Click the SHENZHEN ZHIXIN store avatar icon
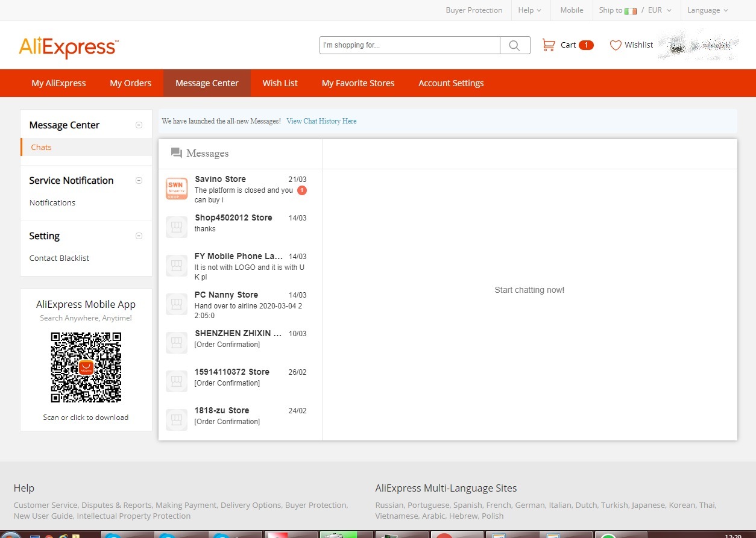This screenshot has height=538, width=756. 177,343
